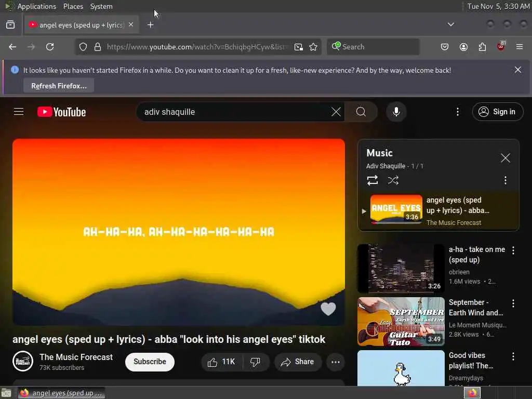The width and height of the screenshot is (532, 399).
Task: Reload page with Firefox refresh icon
Action: click(50, 47)
